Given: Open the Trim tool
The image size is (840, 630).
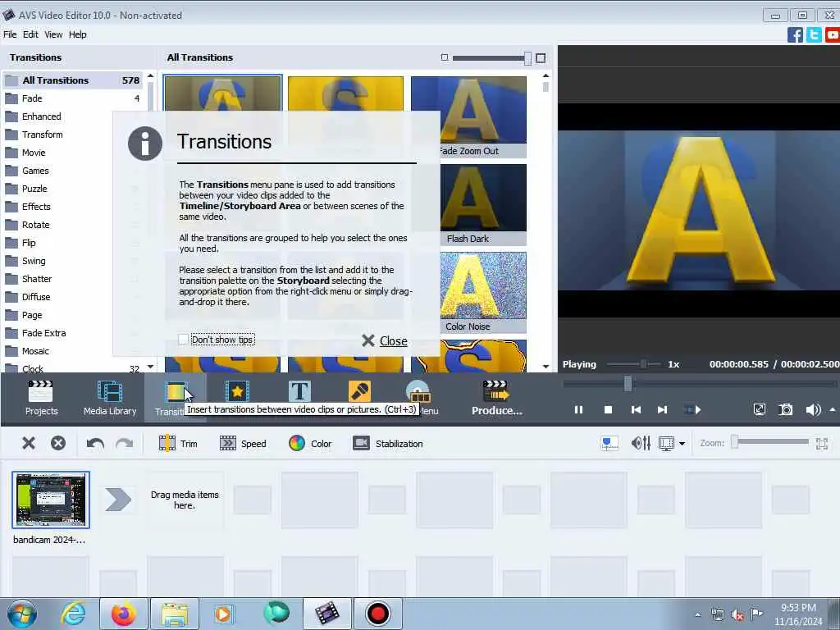Looking at the screenshot, I should click(x=178, y=444).
